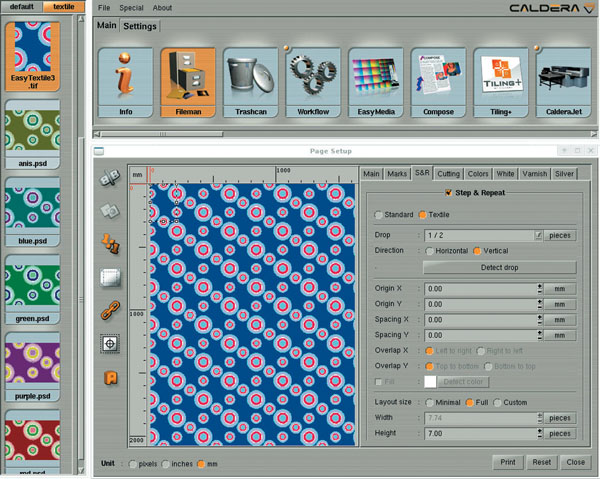The width and height of the screenshot is (600, 479).
Task: Click the Detect drop button
Action: pyautogui.click(x=499, y=267)
